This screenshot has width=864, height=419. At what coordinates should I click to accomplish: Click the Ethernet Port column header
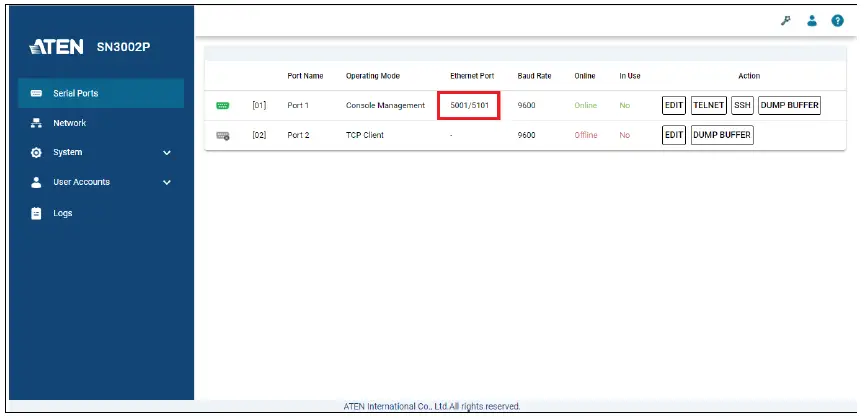tap(472, 76)
